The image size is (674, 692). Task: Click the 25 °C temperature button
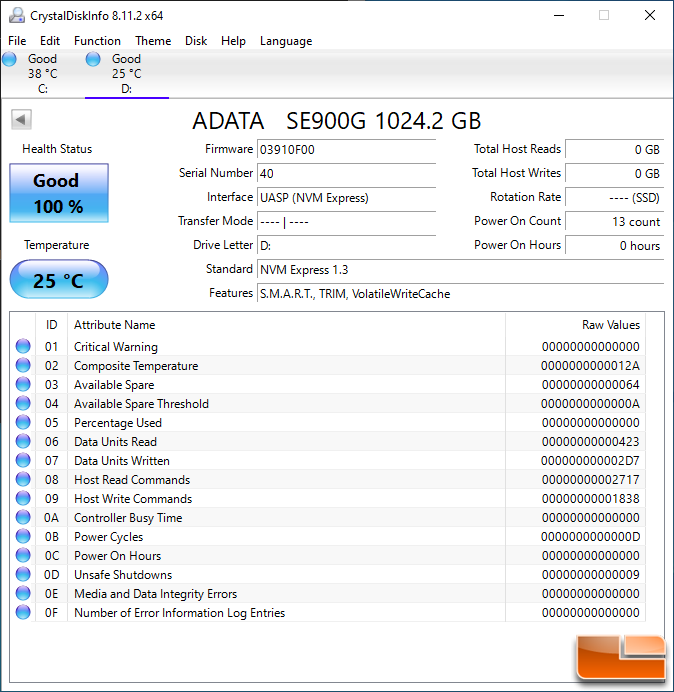(x=59, y=280)
